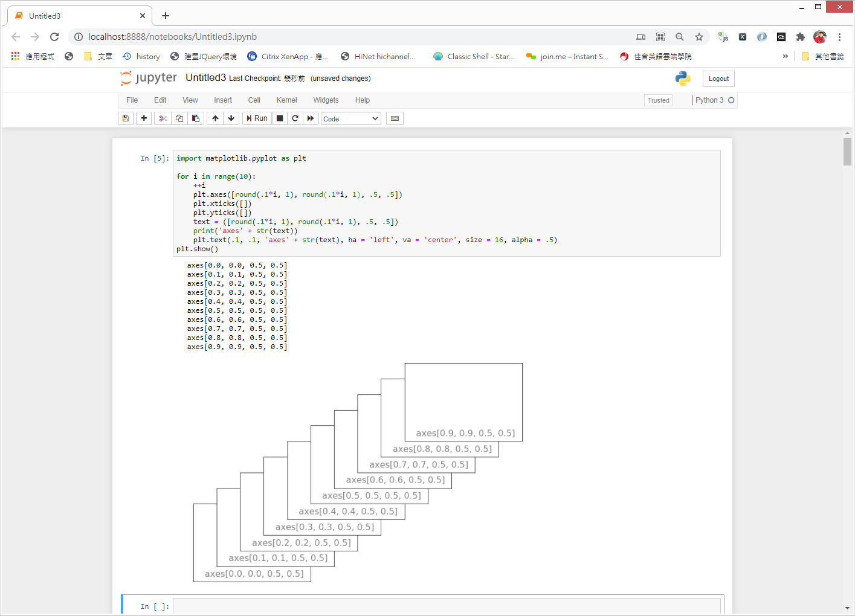This screenshot has height=616, width=855.
Task: Open the other bookmarks folder
Action: 822,56
